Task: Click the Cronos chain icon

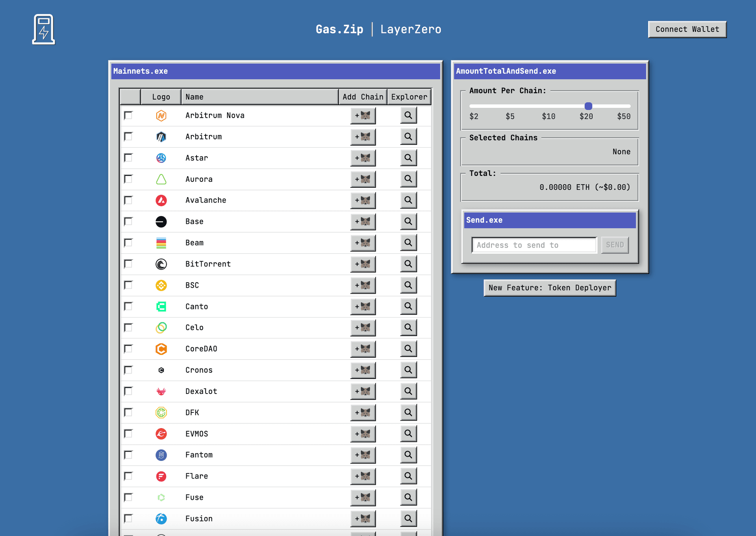Action: coord(161,370)
